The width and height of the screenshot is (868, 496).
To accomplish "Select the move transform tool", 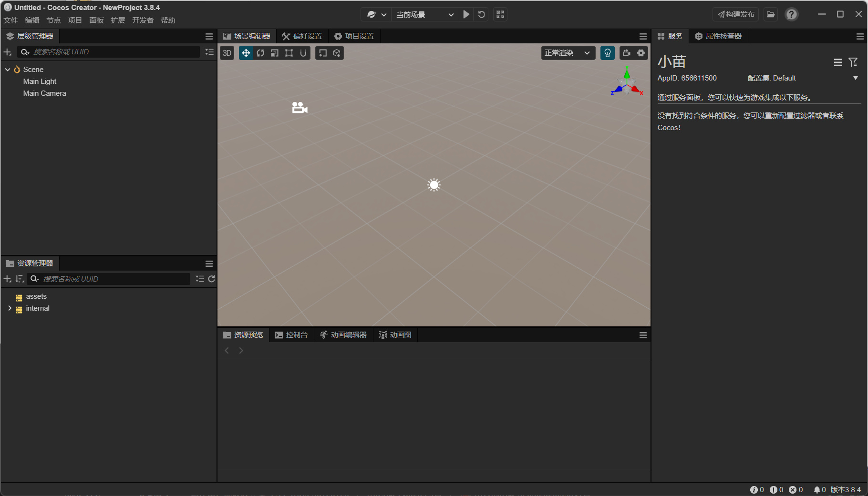I will 246,53.
